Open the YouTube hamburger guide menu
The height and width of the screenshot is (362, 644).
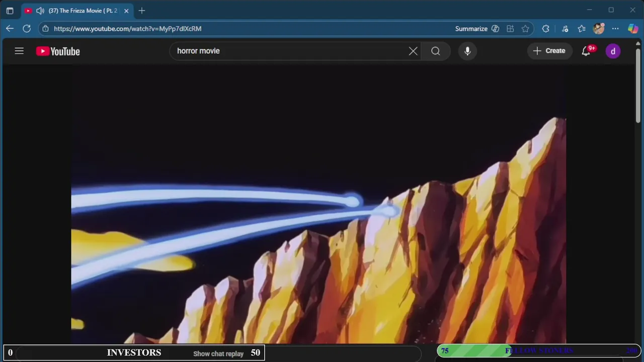[x=19, y=51]
